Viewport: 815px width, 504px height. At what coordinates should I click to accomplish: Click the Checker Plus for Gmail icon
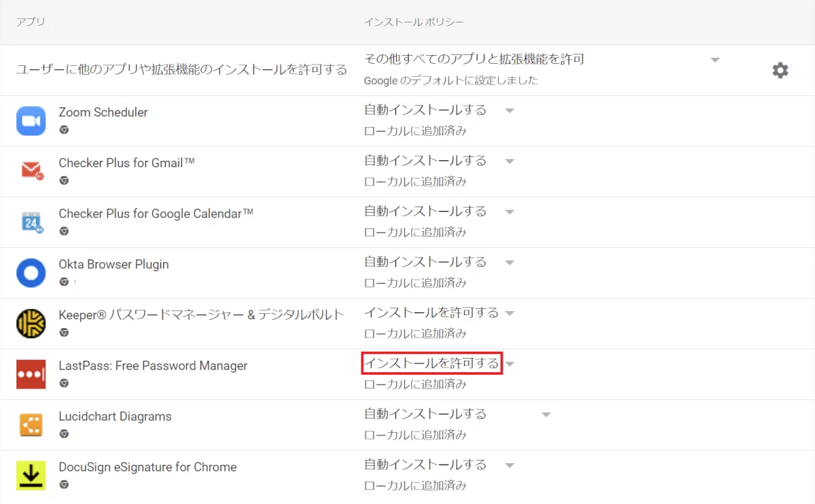[x=31, y=171]
